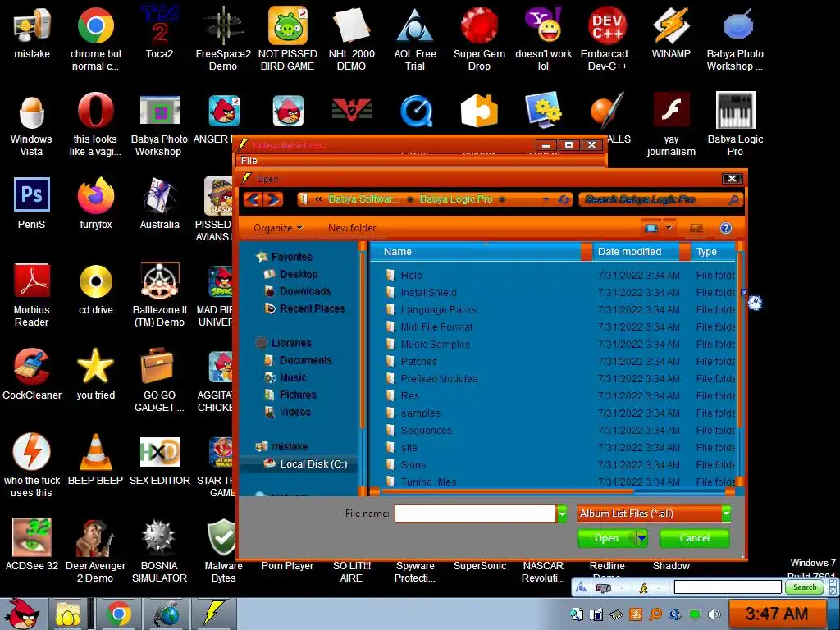Click the vertical scrollbar in file list

click(x=740, y=340)
